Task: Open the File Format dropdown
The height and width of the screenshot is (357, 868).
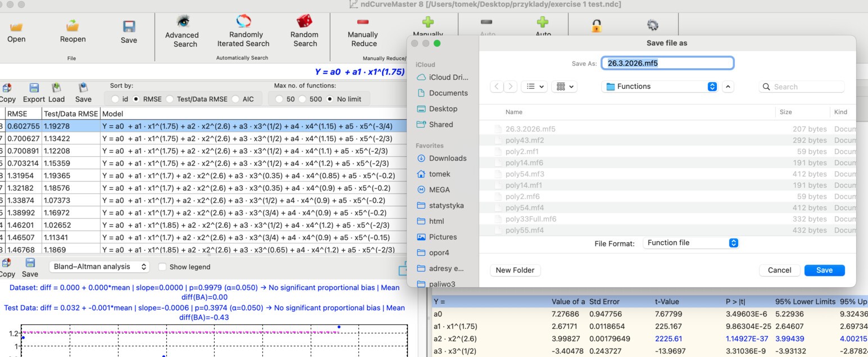Action: coord(690,243)
